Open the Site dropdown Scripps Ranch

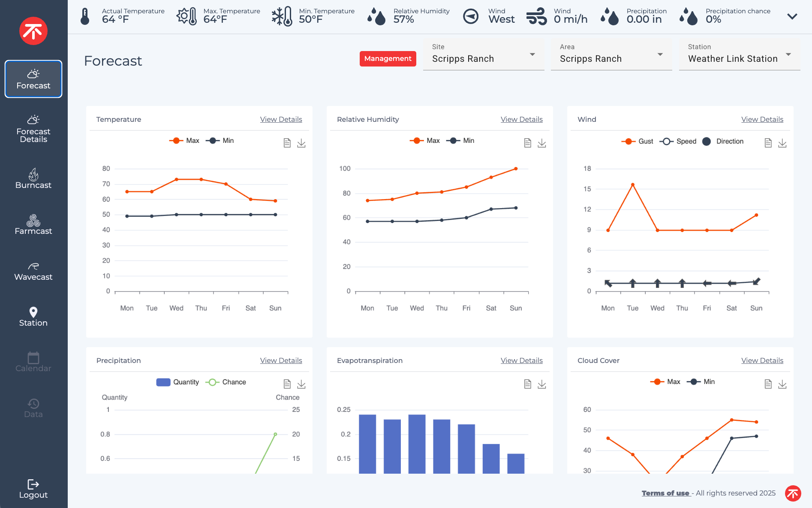[484, 55]
